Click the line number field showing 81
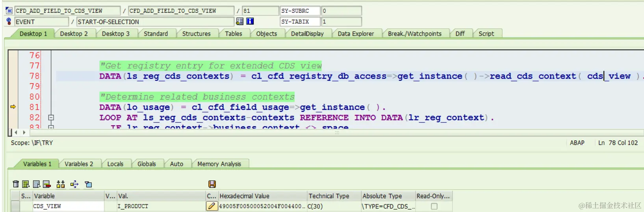This screenshot has height=212, width=644. point(260,11)
